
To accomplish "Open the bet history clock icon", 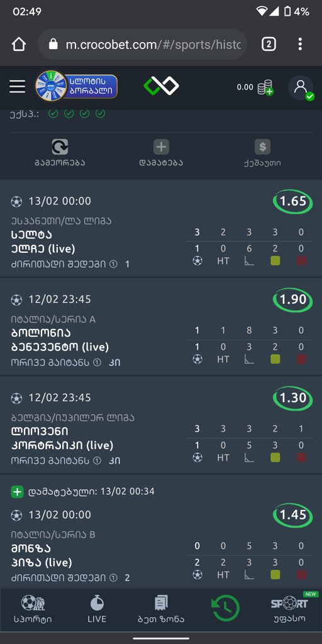I will tap(226, 608).
